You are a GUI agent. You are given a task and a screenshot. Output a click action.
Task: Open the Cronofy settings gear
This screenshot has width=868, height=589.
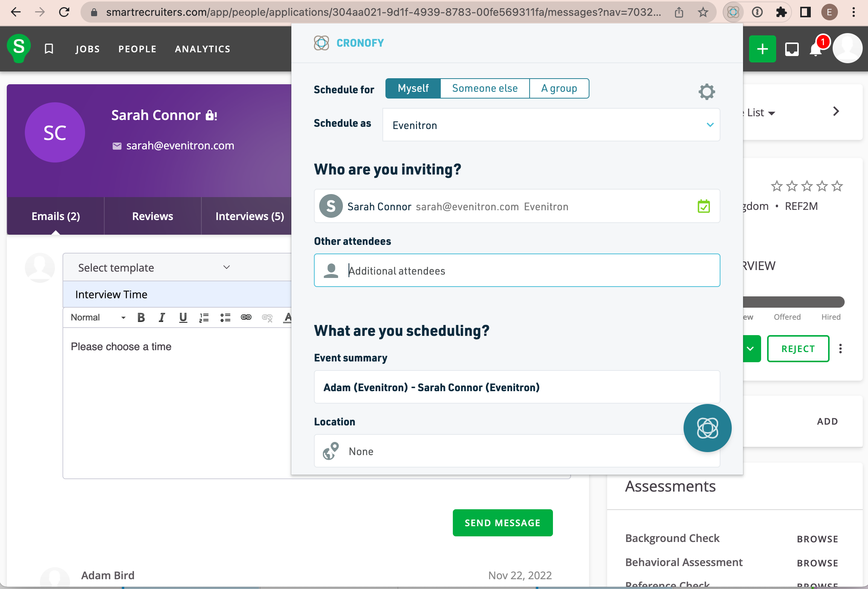point(707,91)
